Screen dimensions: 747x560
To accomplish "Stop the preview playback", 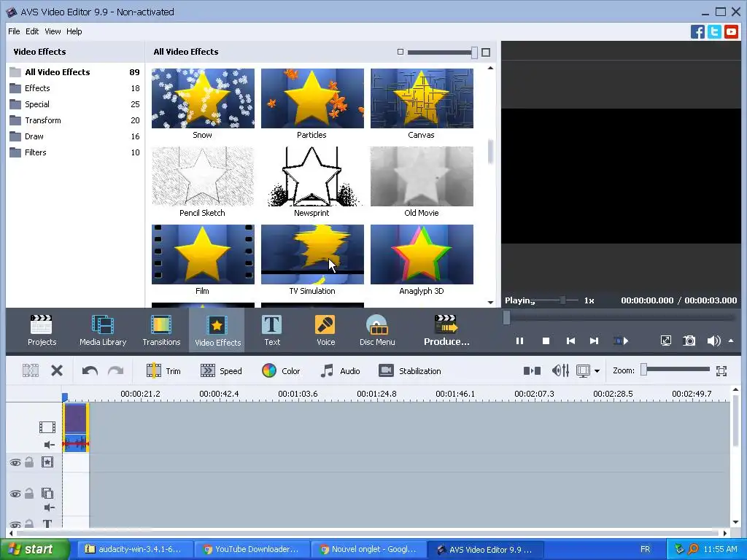I will pos(546,341).
